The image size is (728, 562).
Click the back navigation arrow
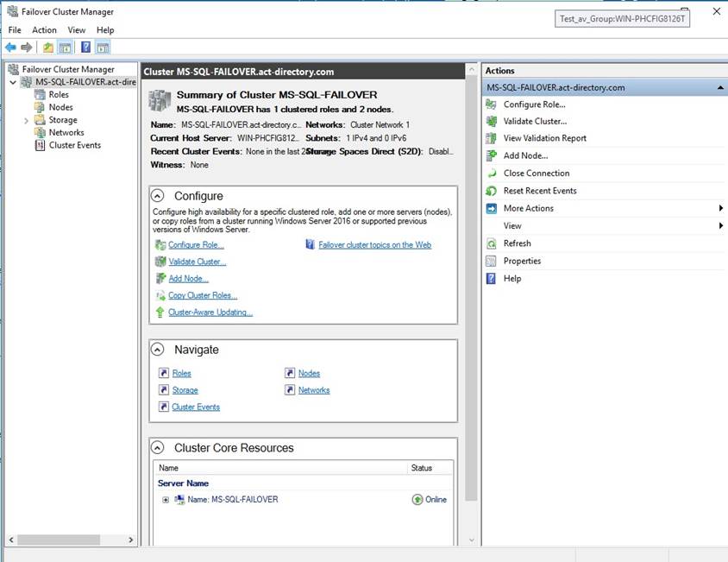tap(10, 47)
